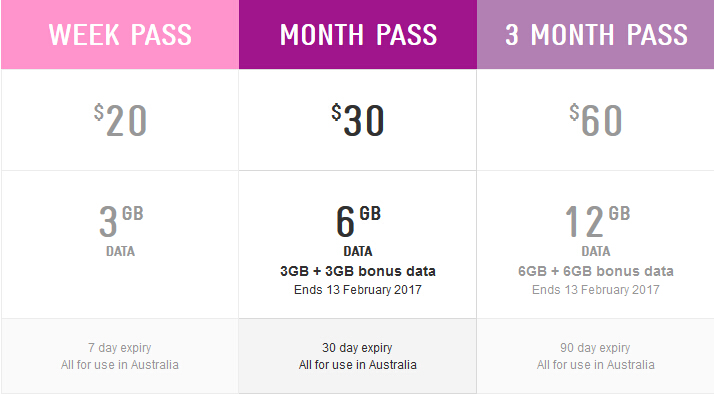Click 'All for use in Australia' under 3 Month Pass

click(x=596, y=365)
